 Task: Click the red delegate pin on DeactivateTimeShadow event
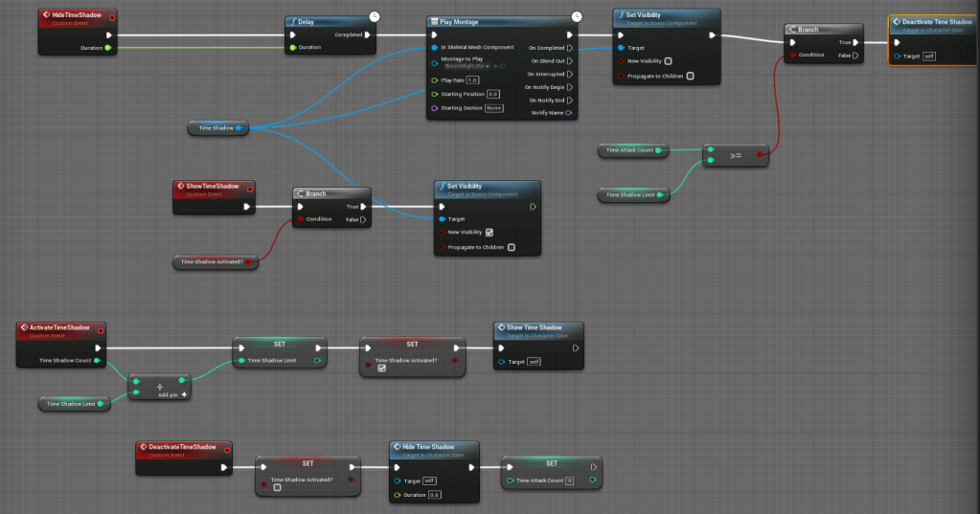226,448
